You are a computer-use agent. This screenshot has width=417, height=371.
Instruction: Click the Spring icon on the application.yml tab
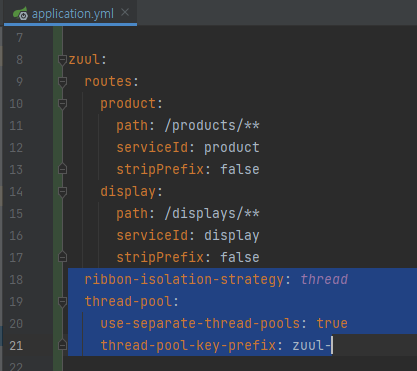20,13
